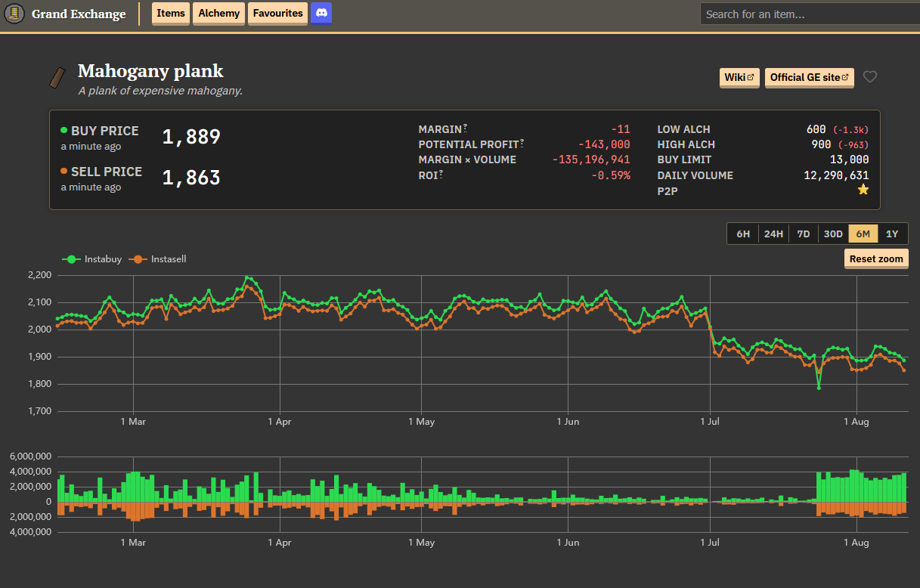Open the Favourites tab

277,13
